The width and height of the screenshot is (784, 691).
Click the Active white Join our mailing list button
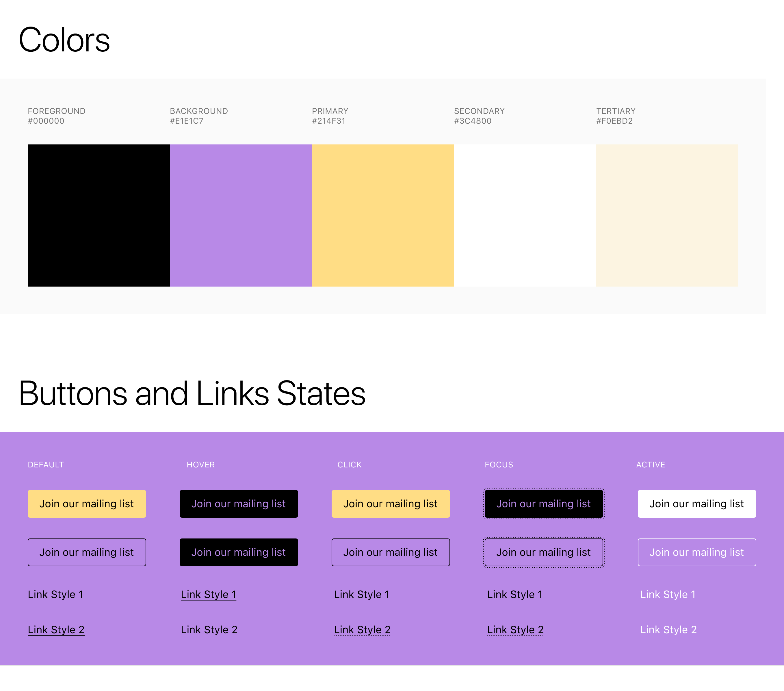[696, 504]
